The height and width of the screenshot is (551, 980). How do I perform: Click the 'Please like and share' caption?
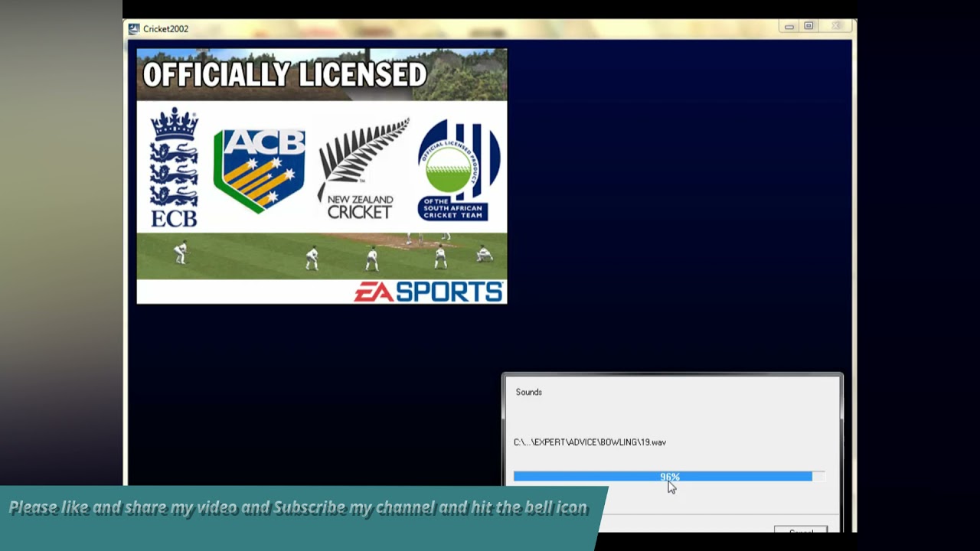[299, 507]
